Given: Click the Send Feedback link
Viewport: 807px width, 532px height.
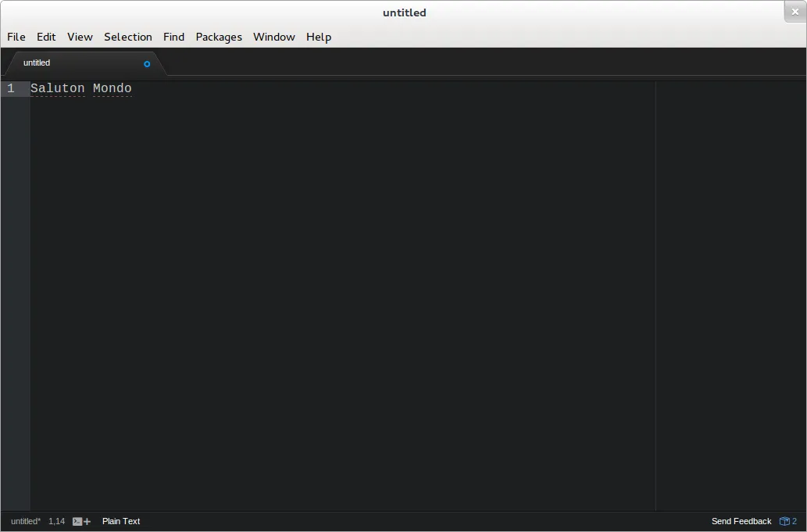Looking at the screenshot, I should [x=741, y=521].
